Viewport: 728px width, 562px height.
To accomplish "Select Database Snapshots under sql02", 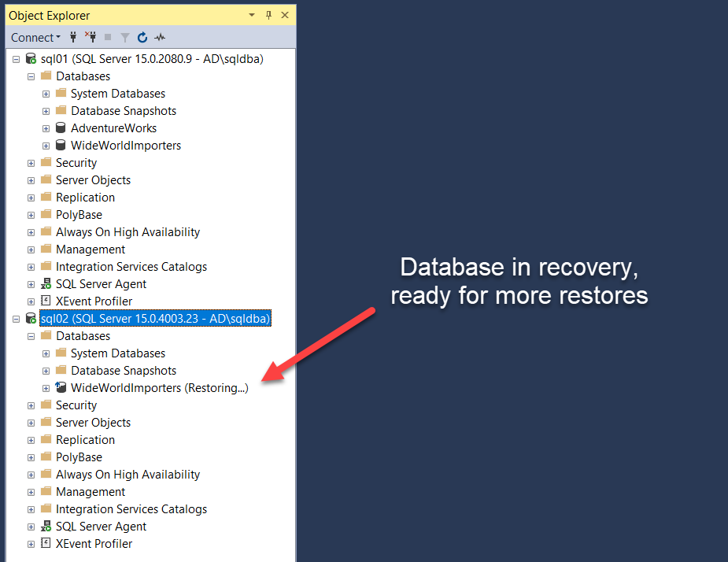I will [x=124, y=371].
